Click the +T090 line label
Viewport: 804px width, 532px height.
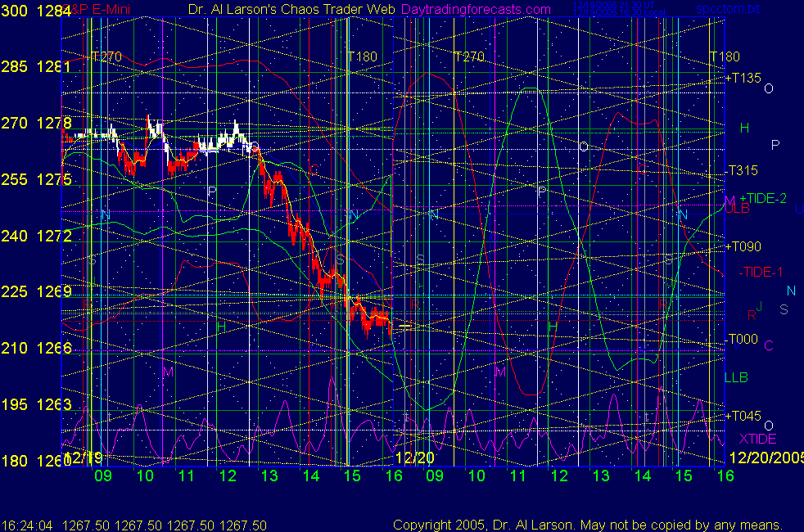click(x=743, y=246)
